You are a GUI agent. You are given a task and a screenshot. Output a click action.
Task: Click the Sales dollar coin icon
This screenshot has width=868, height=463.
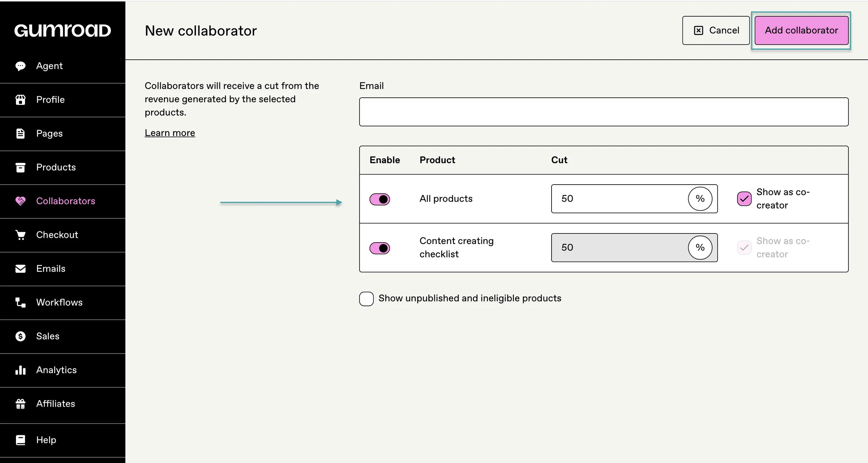(x=21, y=336)
